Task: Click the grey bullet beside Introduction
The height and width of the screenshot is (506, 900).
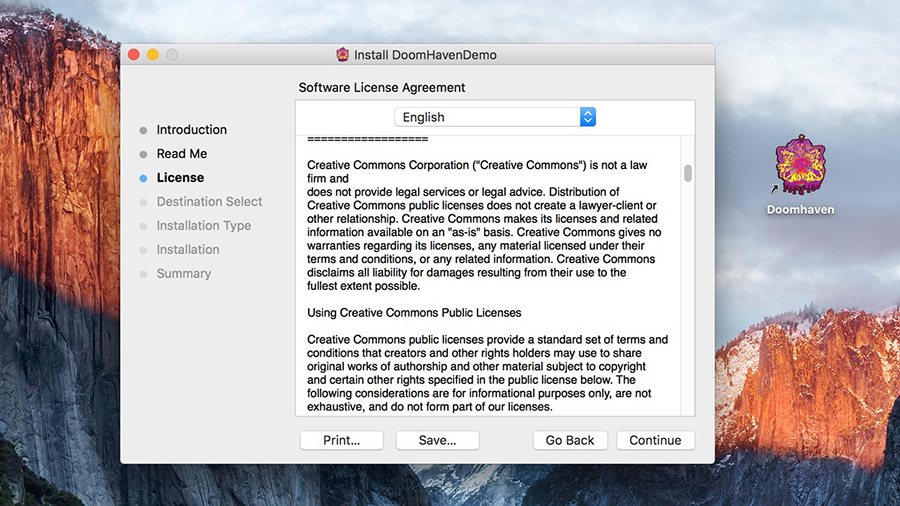Action: pyautogui.click(x=143, y=130)
